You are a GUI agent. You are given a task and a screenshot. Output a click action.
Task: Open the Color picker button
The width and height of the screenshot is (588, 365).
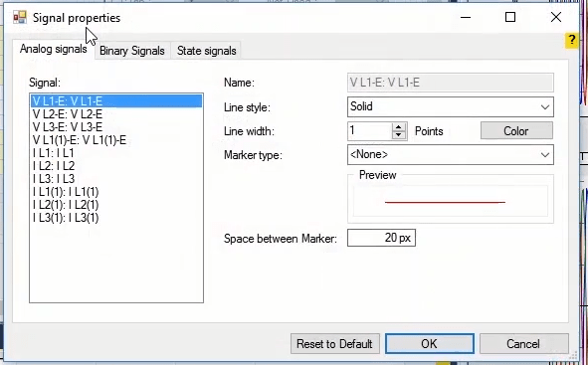pos(516,131)
